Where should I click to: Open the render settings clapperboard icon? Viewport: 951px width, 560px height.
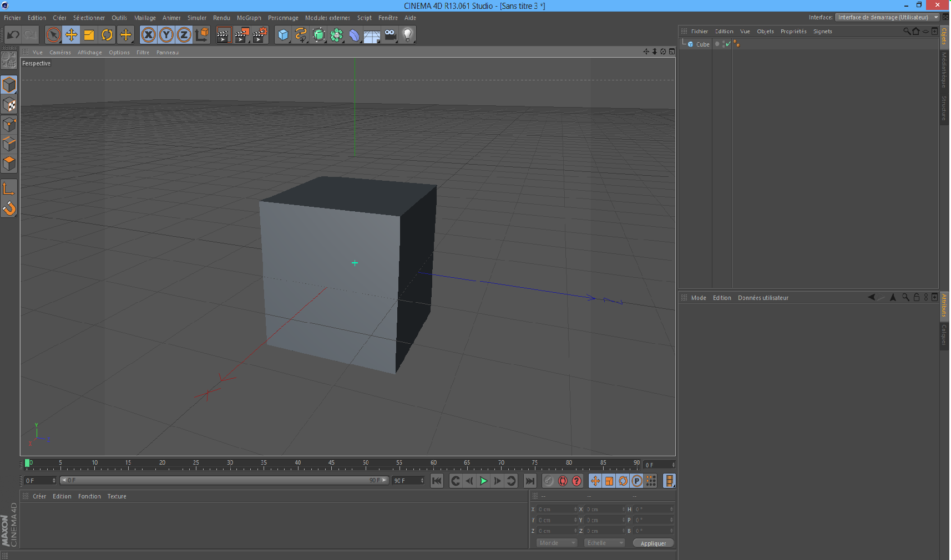260,35
